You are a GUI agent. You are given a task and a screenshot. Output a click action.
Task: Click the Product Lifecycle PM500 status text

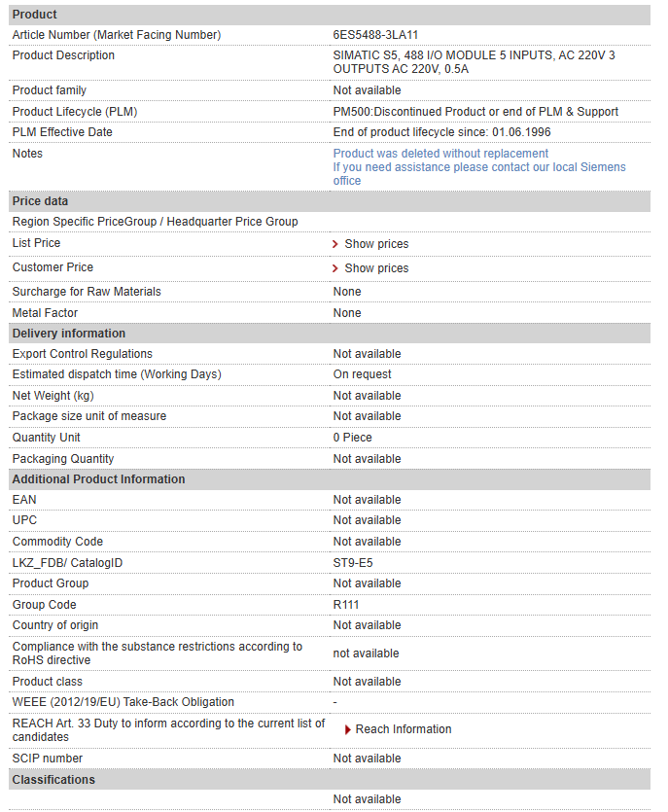point(475,112)
